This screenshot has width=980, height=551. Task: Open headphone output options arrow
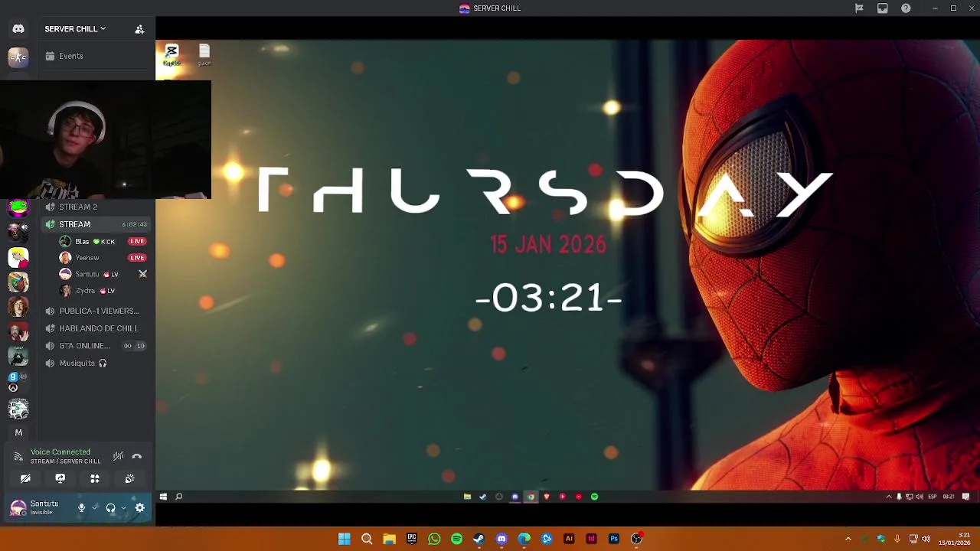tap(123, 508)
